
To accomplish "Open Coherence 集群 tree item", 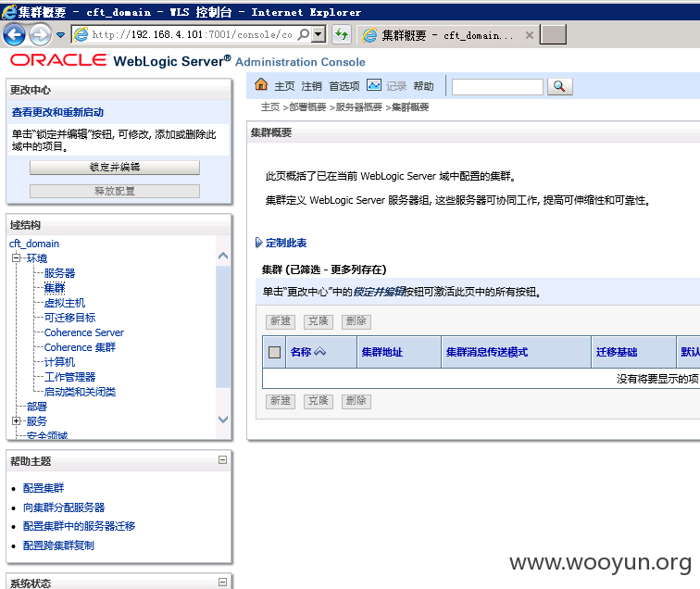I will (x=80, y=347).
